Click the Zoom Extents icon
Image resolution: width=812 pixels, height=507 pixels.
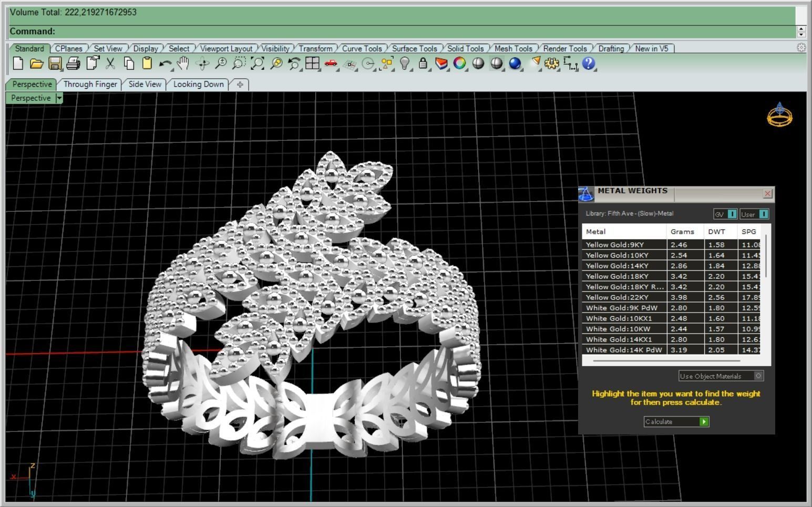pos(258,64)
